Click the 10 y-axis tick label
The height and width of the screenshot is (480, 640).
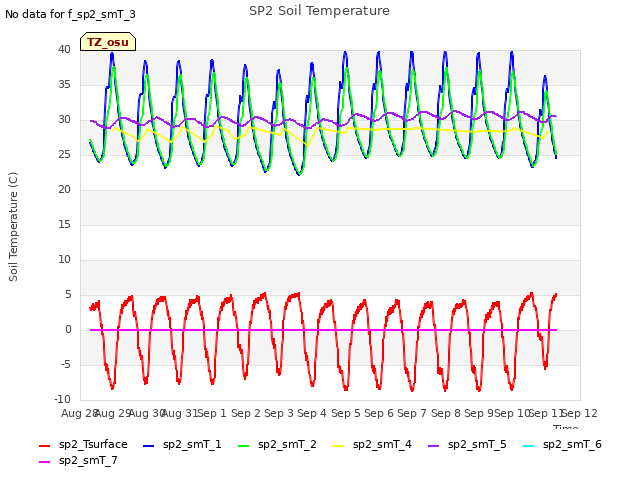point(64,260)
